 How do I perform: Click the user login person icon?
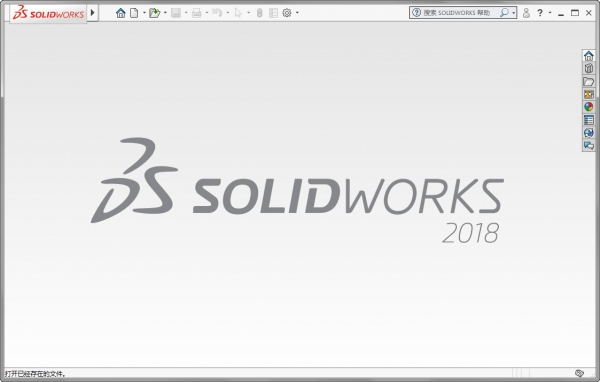[526, 13]
